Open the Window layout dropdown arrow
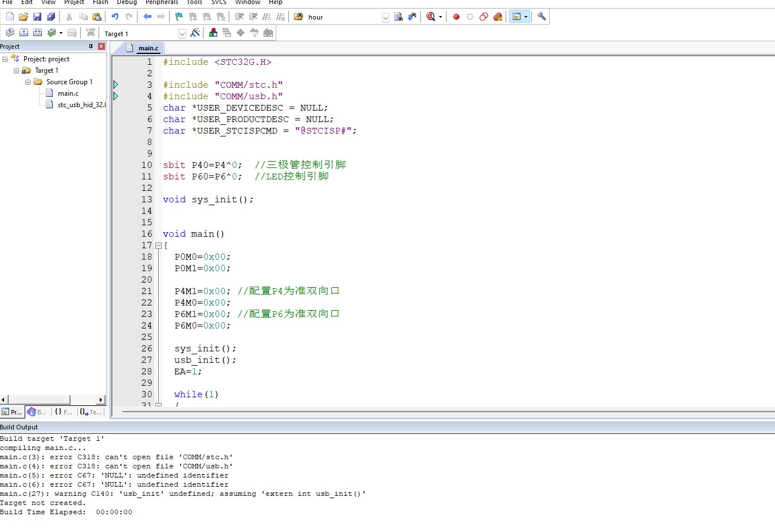This screenshot has width=775, height=532. coord(526,17)
